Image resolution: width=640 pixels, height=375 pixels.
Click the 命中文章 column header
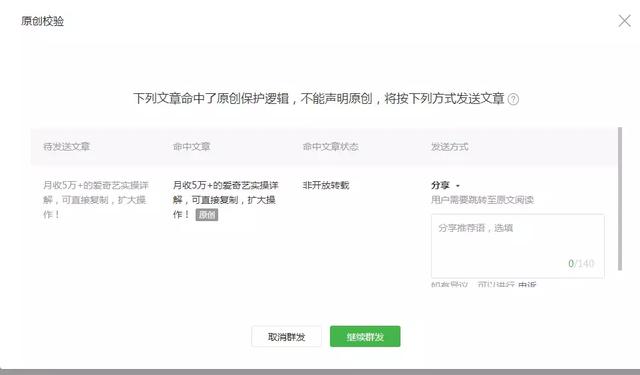click(191, 146)
